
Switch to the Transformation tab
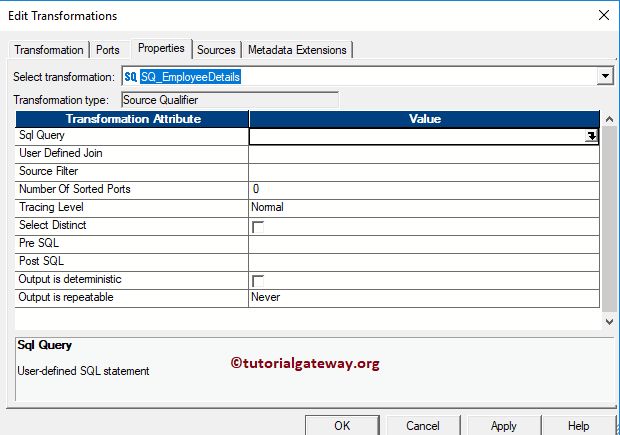point(49,50)
